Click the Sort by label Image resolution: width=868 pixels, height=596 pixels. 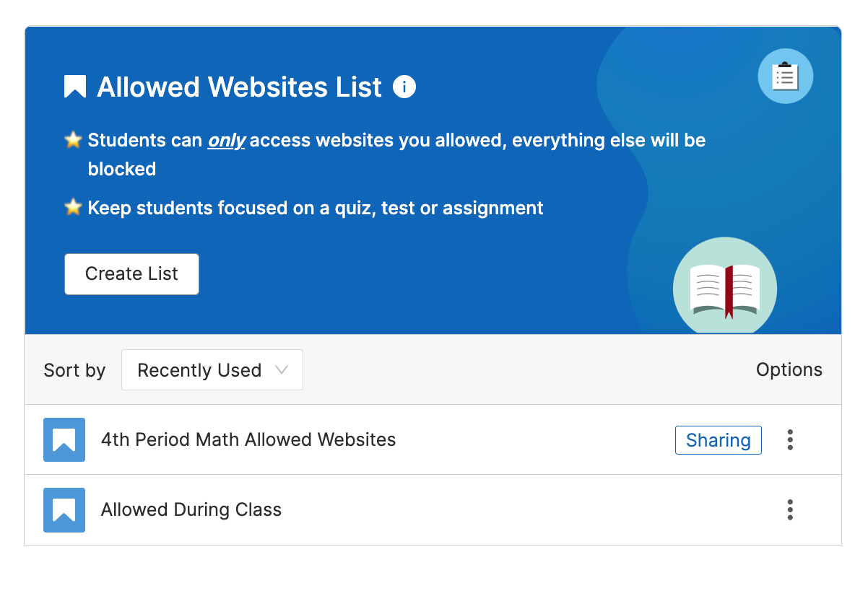coord(74,369)
